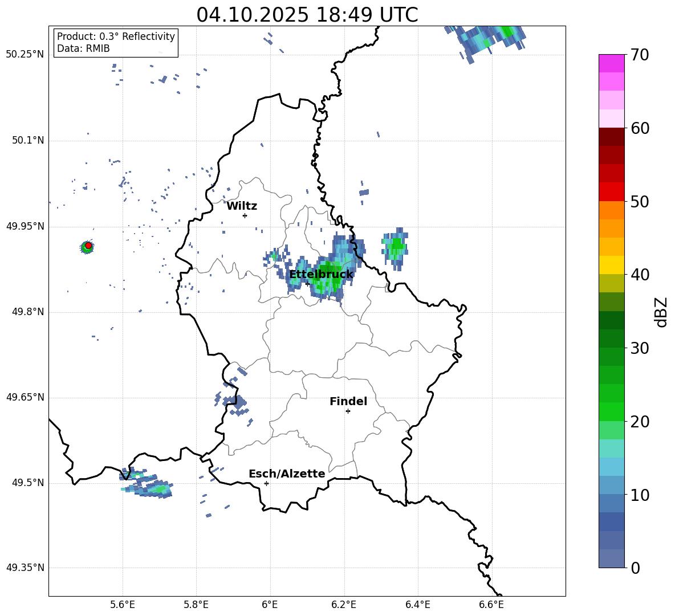675x616 pixels.
Task: Select the Wiltz city label
Action: tap(242, 206)
